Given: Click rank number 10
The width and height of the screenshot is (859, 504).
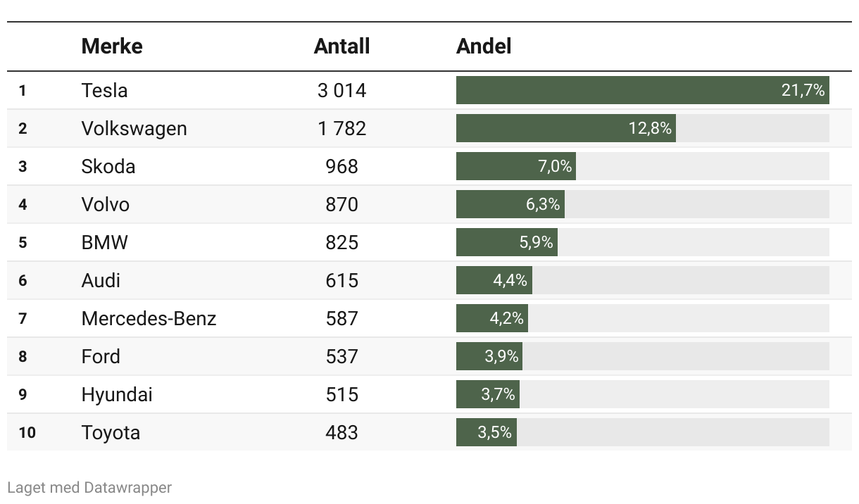Looking at the screenshot, I should pos(27,432).
